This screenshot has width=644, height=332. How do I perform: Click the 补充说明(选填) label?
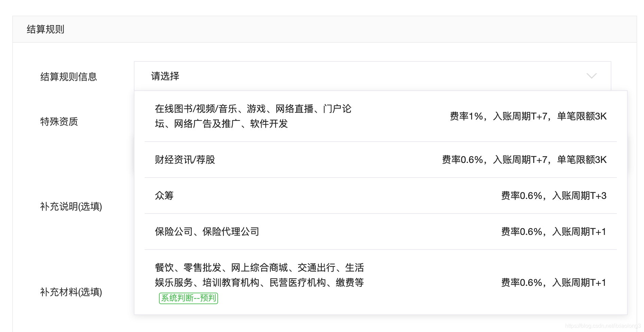(71, 206)
